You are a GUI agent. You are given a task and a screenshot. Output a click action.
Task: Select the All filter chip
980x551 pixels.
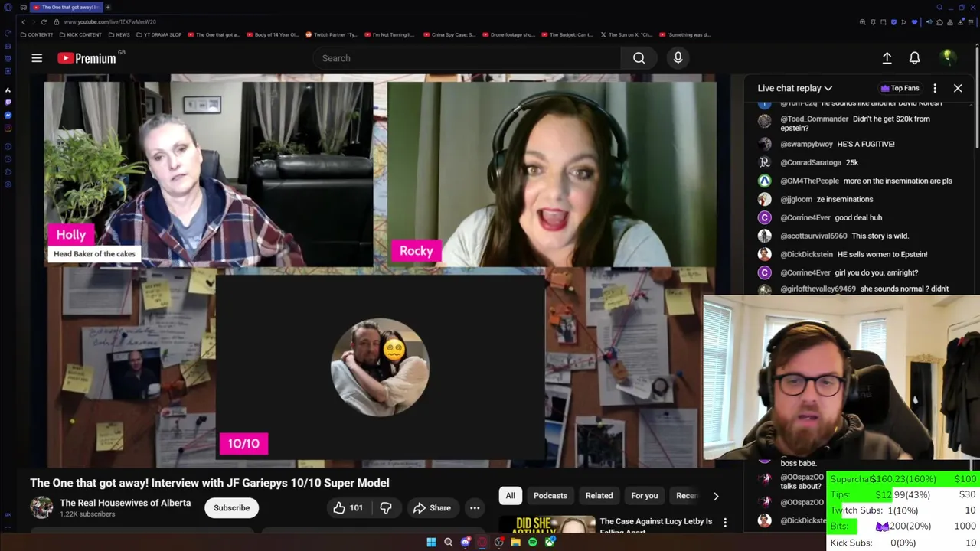pyautogui.click(x=510, y=496)
